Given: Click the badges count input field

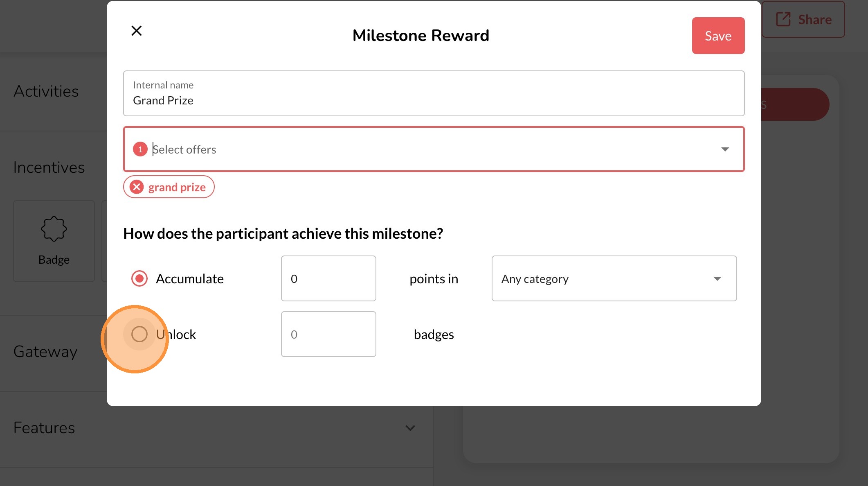Looking at the screenshot, I should (328, 334).
